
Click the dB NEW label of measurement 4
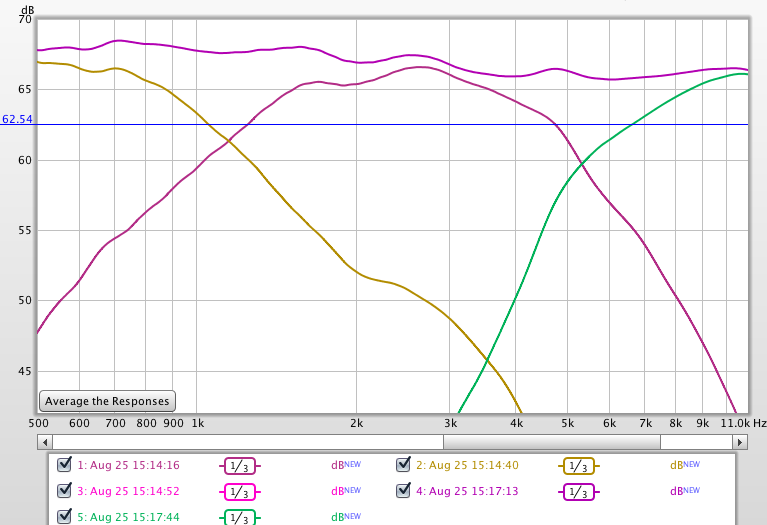(684, 491)
